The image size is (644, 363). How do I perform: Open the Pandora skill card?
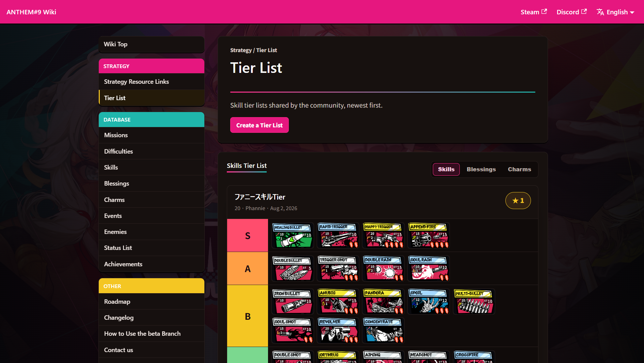click(383, 301)
